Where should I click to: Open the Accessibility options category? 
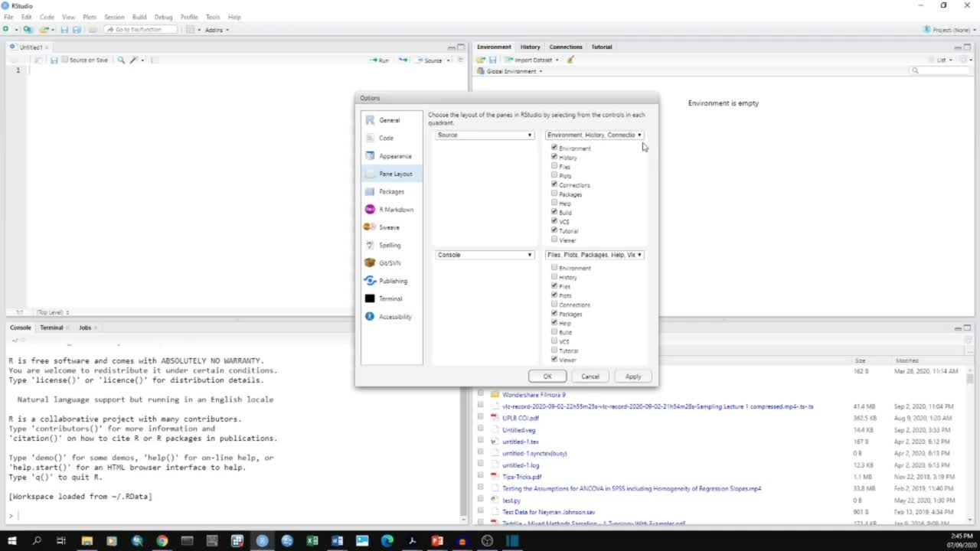click(391, 317)
